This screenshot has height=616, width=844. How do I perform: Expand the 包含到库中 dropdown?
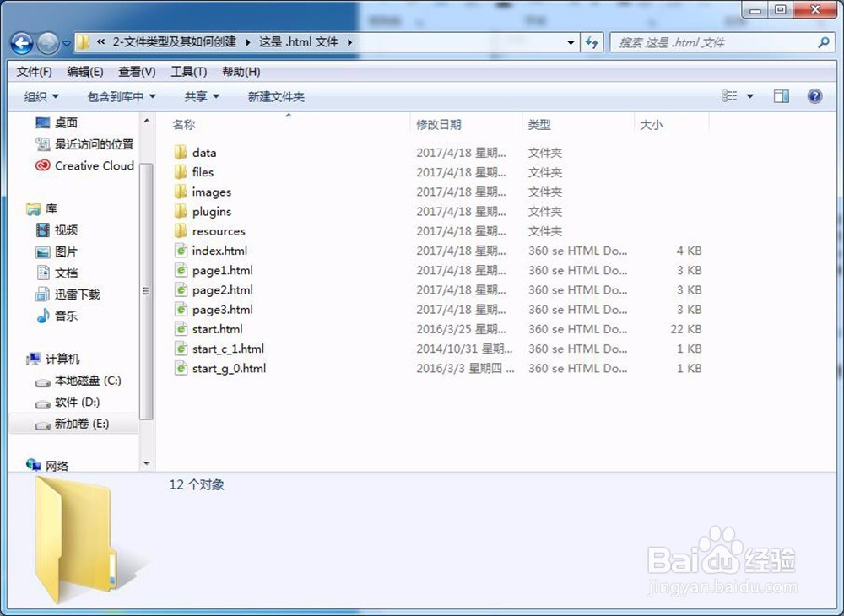coord(122,97)
